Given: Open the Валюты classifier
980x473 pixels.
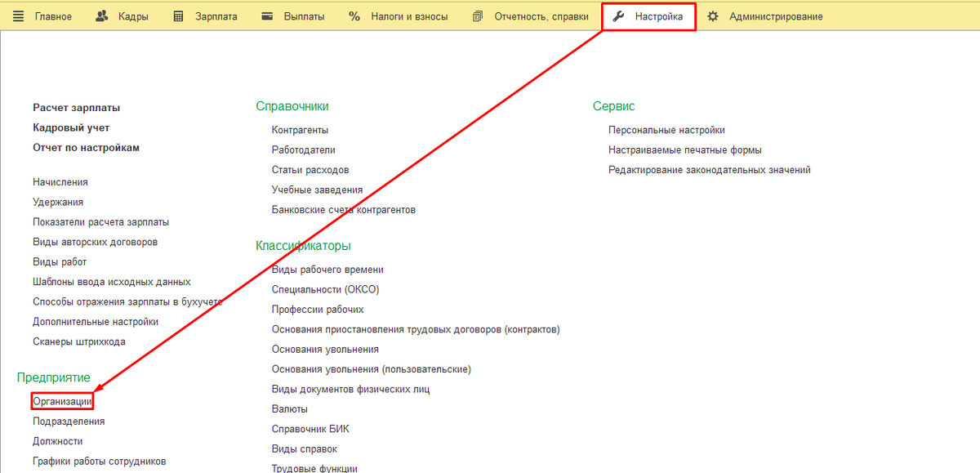Looking at the screenshot, I should coord(290,409).
